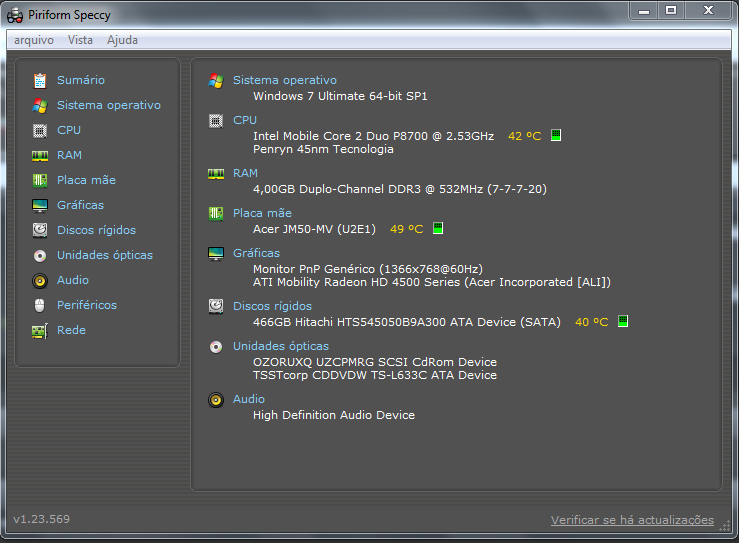Screen dimensions: 739x543
Task: Click the CPU chip icon in summary panel
Action: pyautogui.click(x=216, y=121)
